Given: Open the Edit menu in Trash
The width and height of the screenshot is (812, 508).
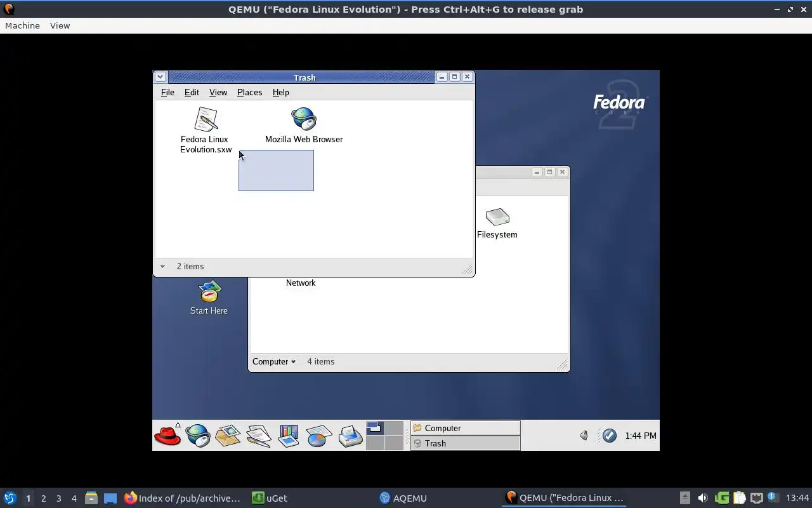Looking at the screenshot, I should [192, 92].
